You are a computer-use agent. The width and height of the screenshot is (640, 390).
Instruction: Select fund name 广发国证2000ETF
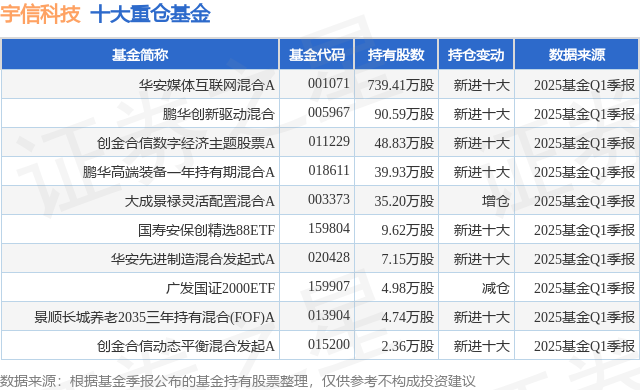click(x=220, y=288)
